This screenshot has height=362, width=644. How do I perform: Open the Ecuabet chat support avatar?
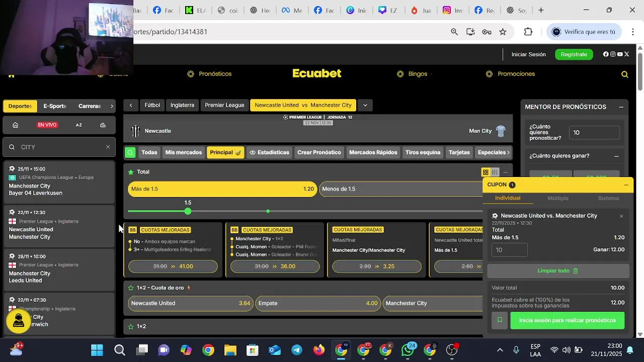click(x=19, y=320)
